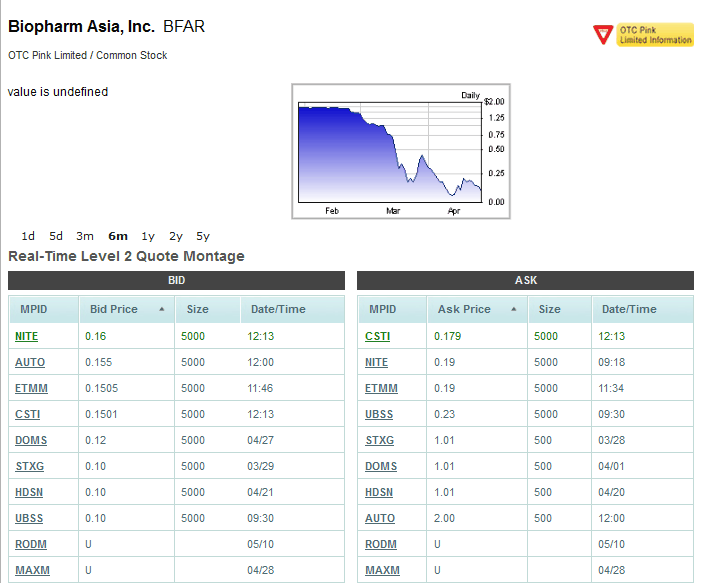Click ETMM in the Bid table
This screenshot has height=583, width=703.
point(31,388)
